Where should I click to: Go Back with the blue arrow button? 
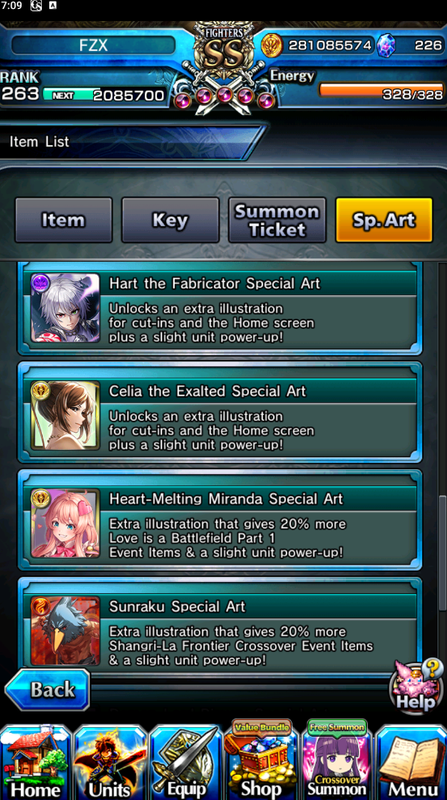(x=47, y=690)
